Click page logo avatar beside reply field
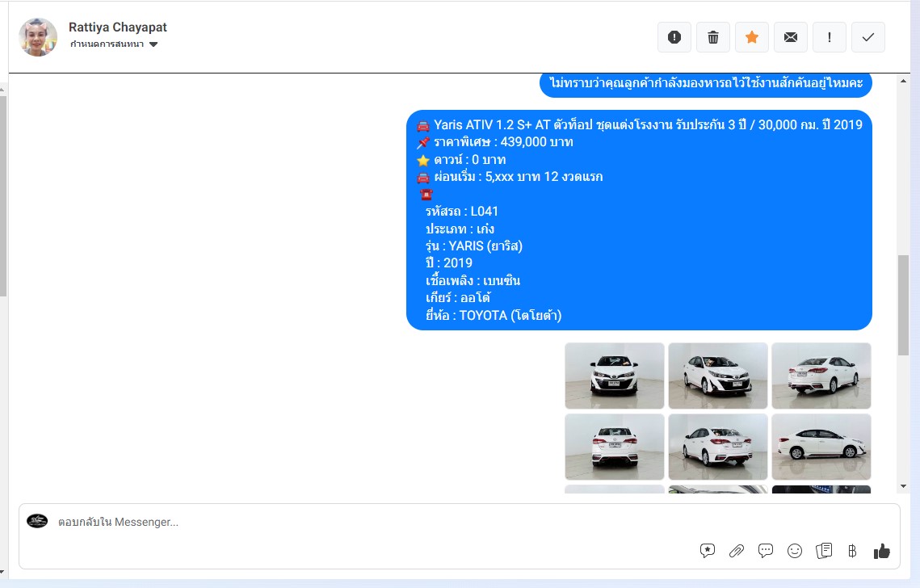 37,520
